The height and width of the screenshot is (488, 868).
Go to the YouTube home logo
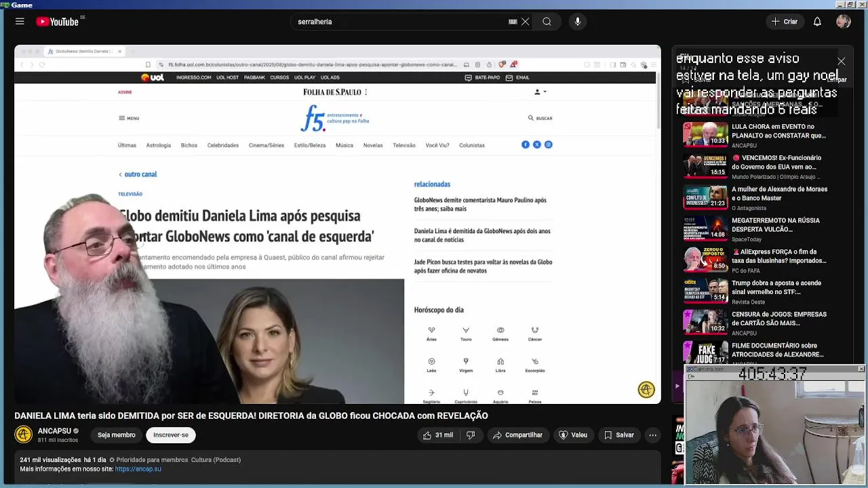point(58,22)
